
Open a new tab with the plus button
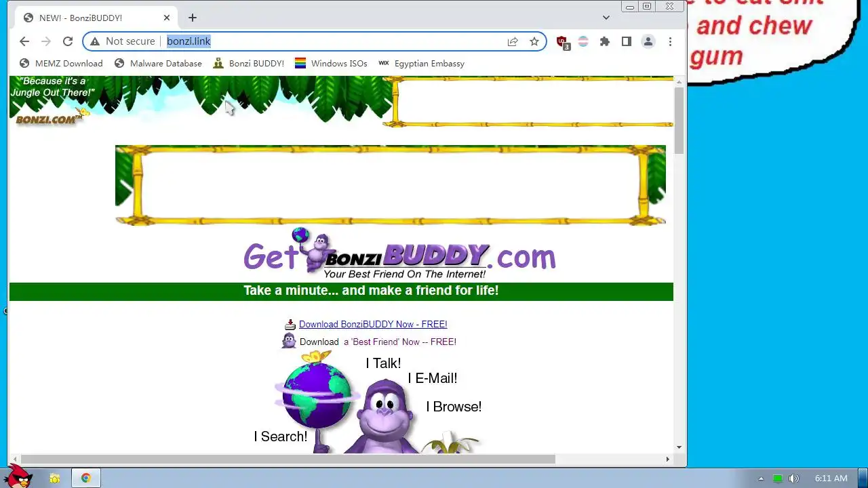(193, 18)
